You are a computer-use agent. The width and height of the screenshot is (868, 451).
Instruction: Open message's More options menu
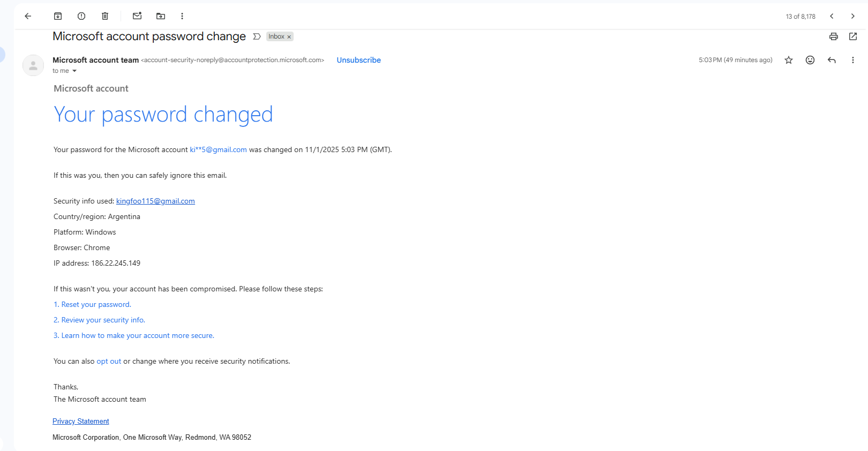pyautogui.click(x=853, y=60)
